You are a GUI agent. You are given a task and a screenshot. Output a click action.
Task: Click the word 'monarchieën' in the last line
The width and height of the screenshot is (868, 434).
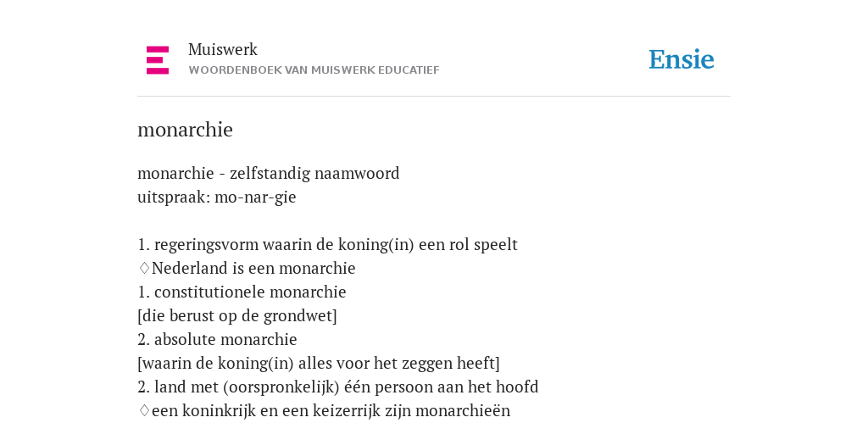[463, 411]
